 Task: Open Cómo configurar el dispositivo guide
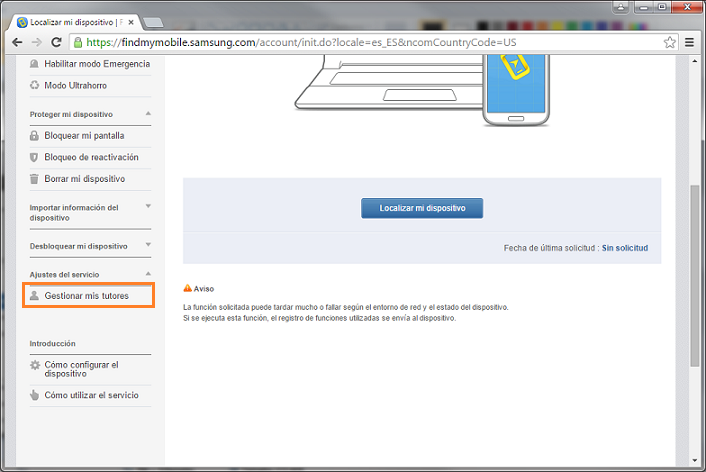[81, 369]
